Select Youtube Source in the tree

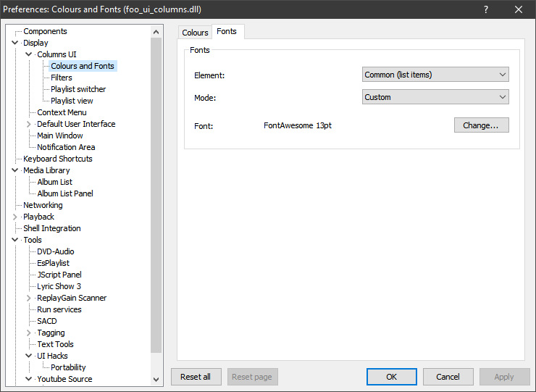coord(64,379)
